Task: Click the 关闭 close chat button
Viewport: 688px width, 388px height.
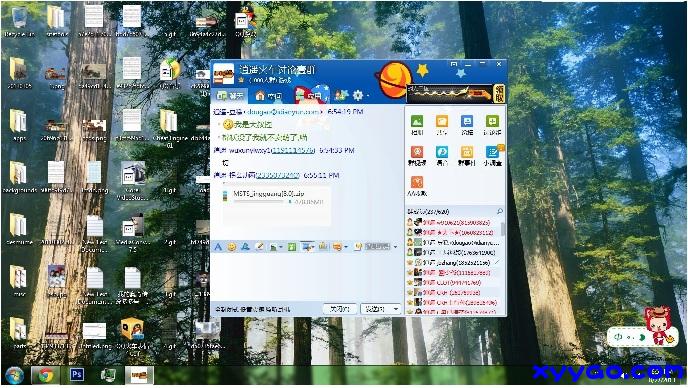Action: coord(340,309)
